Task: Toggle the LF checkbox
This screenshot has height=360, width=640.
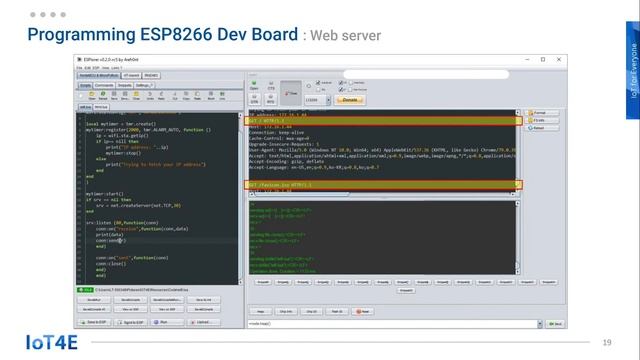Action: point(340,89)
